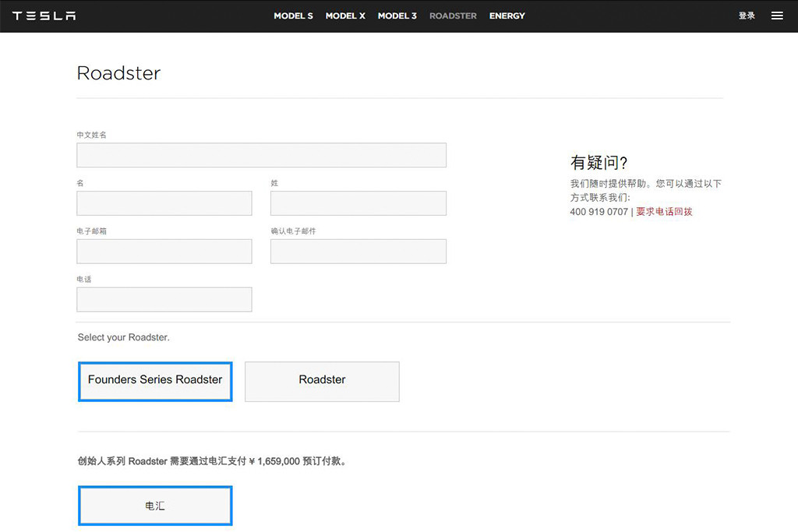
Task: Click the Tesla logo
Action: coord(44,16)
